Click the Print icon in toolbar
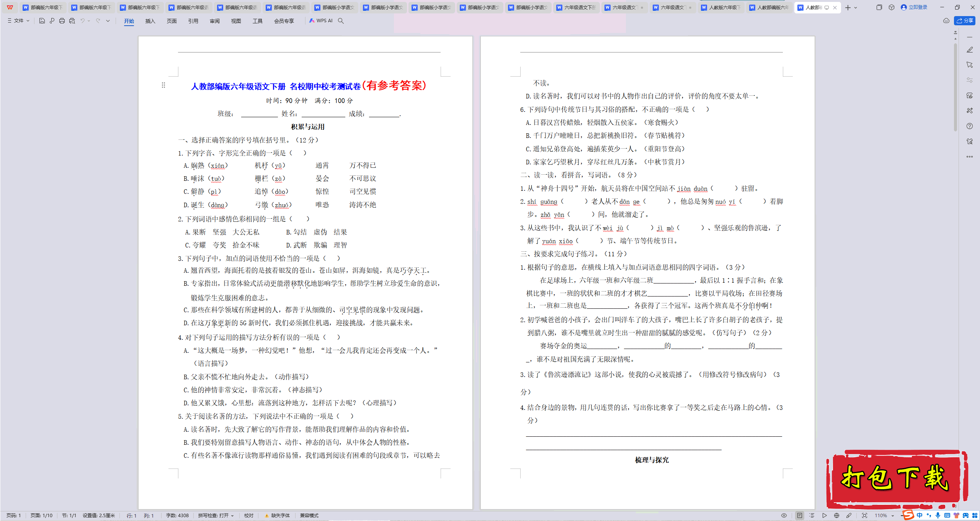Viewport: 980px width, 521px height. pyautogui.click(x=62, y=21)
